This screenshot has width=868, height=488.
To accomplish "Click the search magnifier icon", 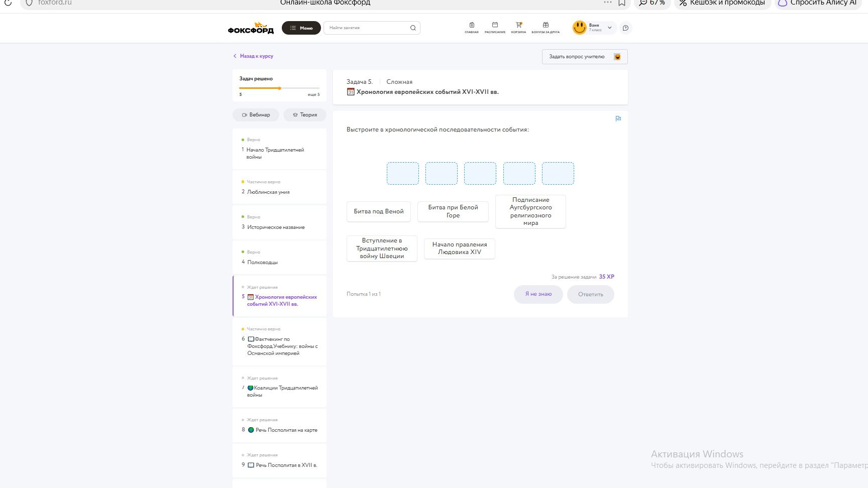I will coord(413,28).
